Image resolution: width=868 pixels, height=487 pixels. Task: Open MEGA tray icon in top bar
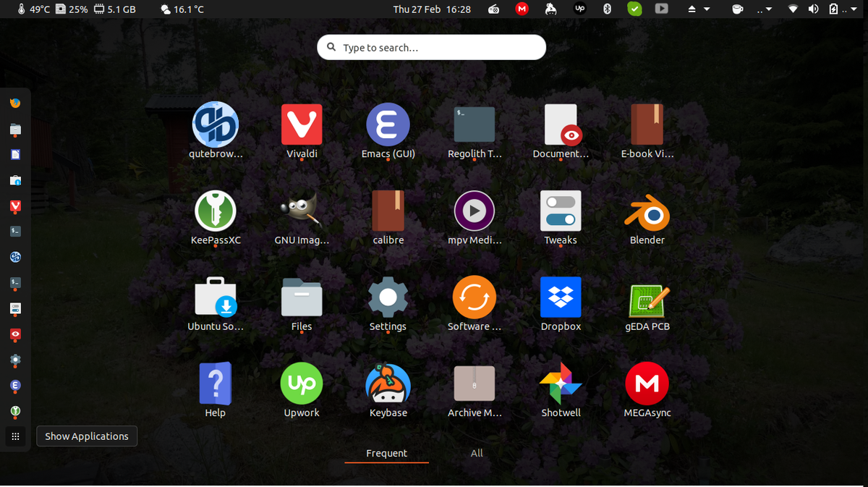[x=522, y=9]
